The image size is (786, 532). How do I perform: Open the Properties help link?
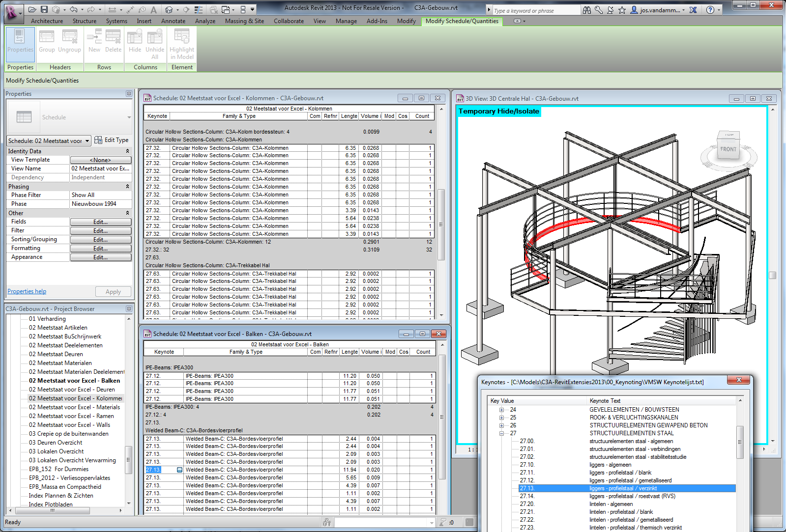[27, 291]
